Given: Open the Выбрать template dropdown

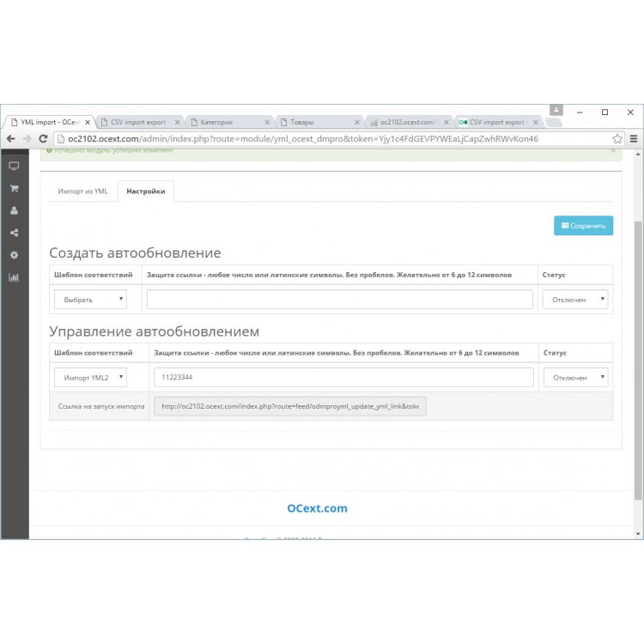Looking at the screenshot, I should [x=90, y=300].
